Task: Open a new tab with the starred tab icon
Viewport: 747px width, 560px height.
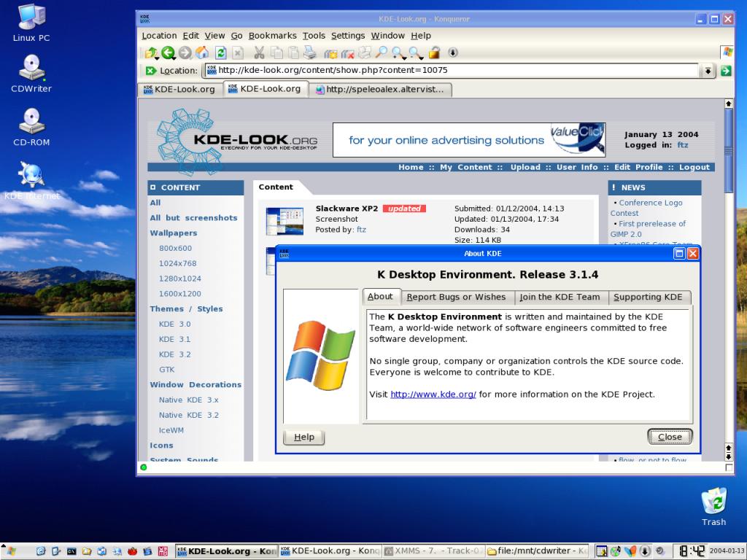Action: coord(330,53)
